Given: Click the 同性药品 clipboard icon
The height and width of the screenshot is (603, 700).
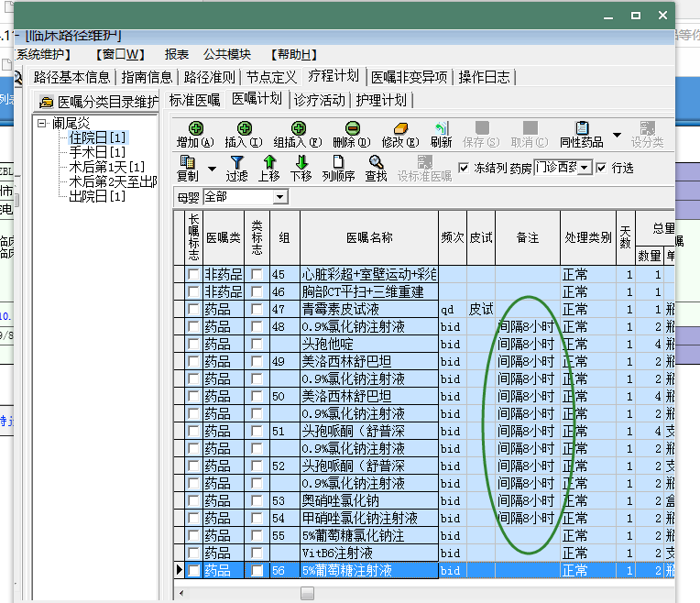Looking at the screenshot, I should pyautogui.click(x=581, y=129).
